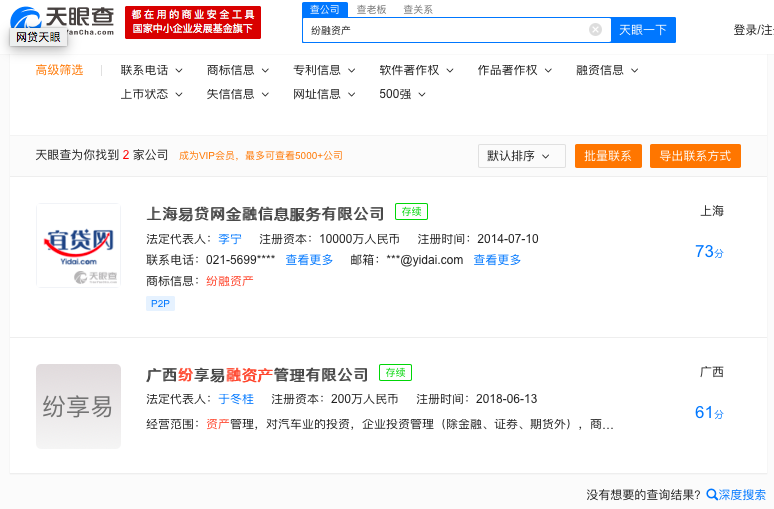The height and width of the screenshot is (509, 774).
Task: Clear the search box with the X icon
Action: (x=595, y=30)
